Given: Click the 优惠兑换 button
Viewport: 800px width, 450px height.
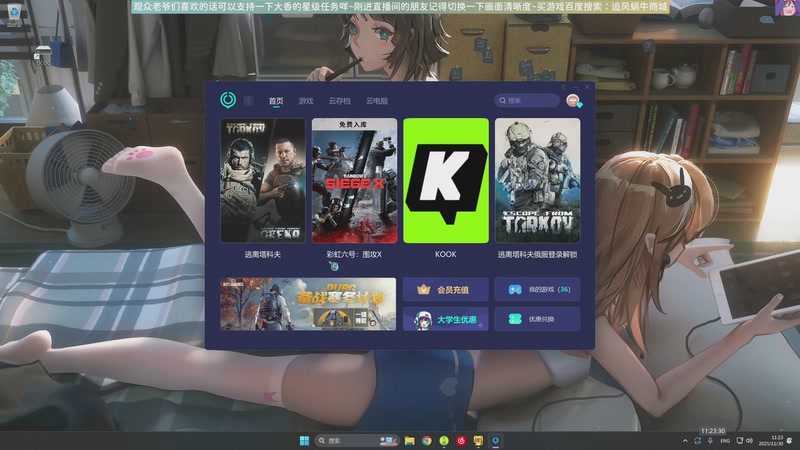Looking at the screenshot, I should pyautogui.click(x=537, y=319).
